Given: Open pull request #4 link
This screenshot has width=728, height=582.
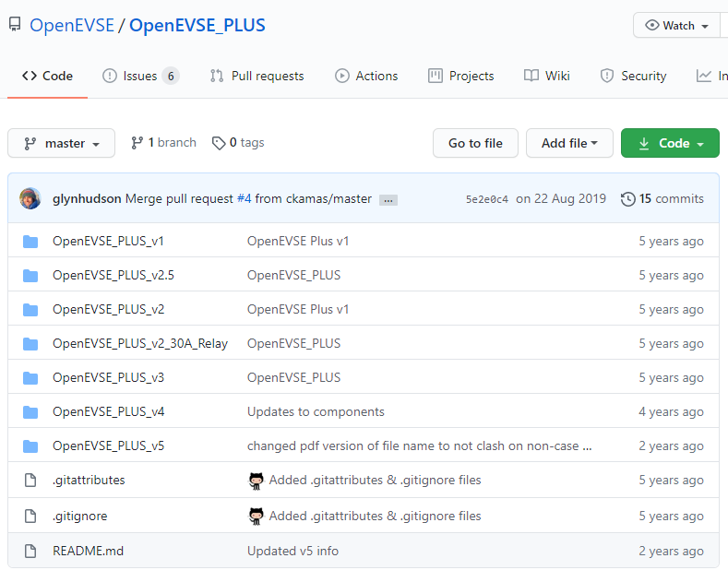Looking at the screenshot, I should click(245, 198).
